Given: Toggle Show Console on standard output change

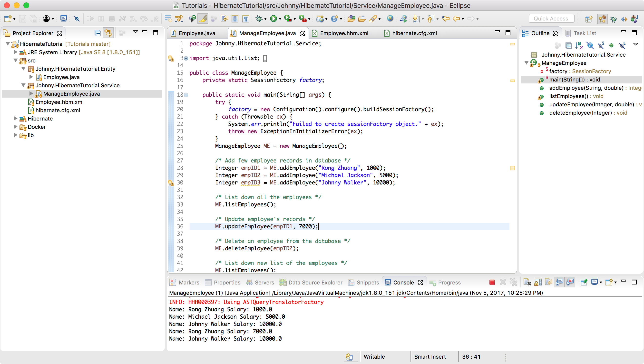Looking at the screenshot, I should click(x=559, y=282).
